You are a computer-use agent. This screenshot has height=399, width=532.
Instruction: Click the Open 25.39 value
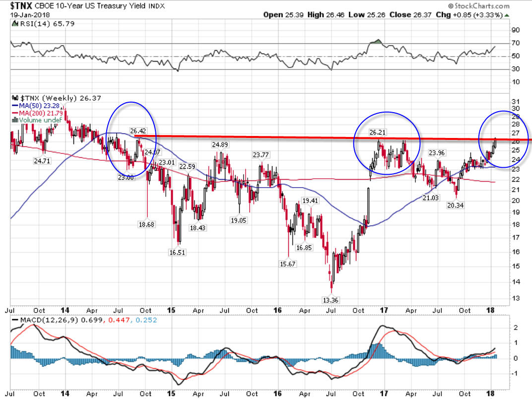[x=283, y=15]
